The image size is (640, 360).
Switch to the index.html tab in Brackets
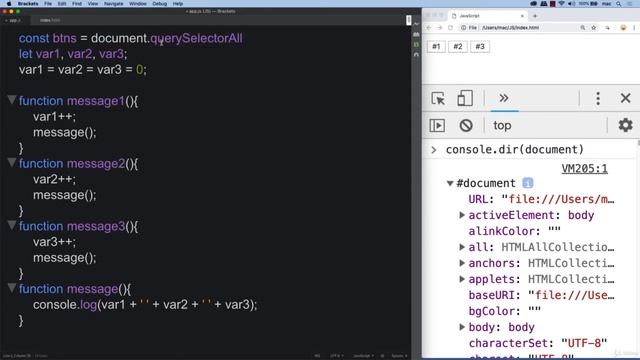(50, 20)
